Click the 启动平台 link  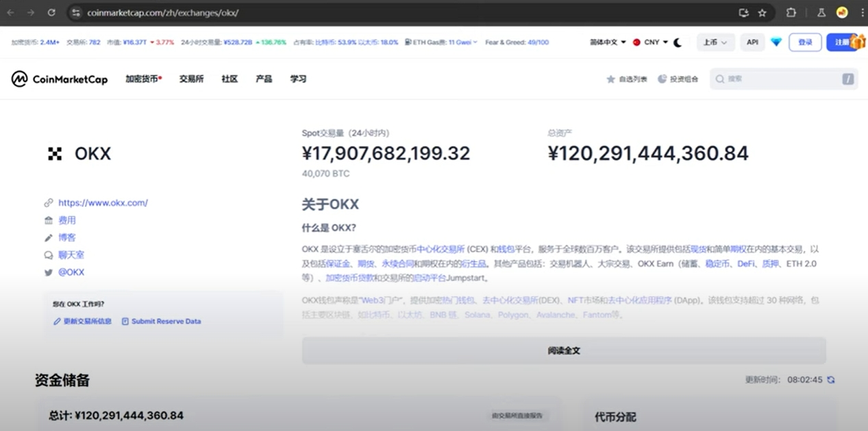(430, 278)
